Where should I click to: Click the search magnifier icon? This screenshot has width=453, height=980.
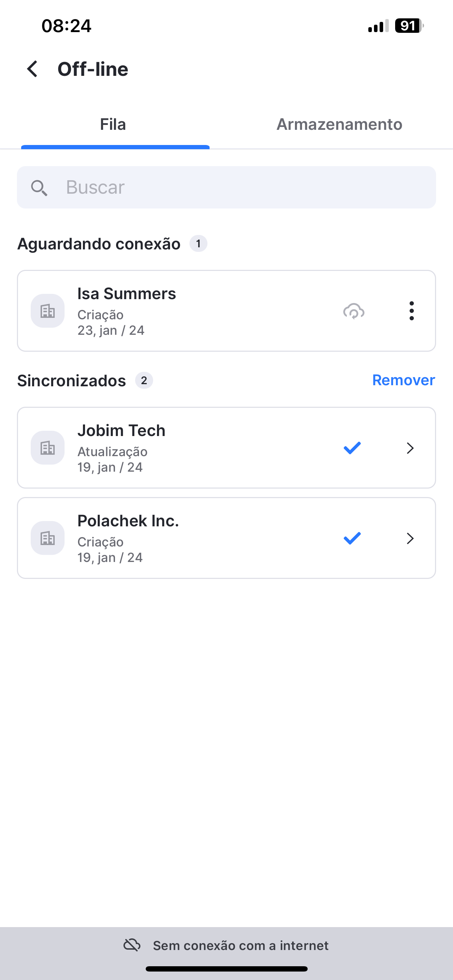pyautogui.click(x=39, y=188)
